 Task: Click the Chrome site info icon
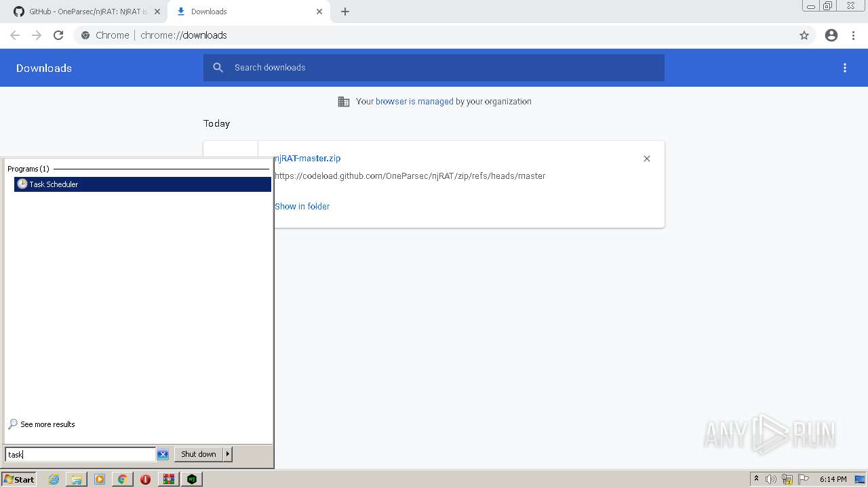85,35
